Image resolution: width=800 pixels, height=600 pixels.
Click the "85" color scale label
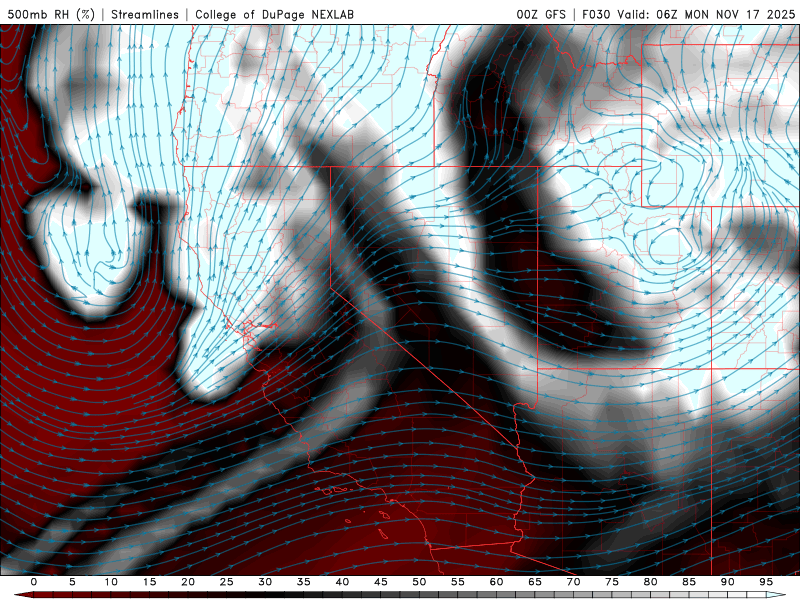(x=689, y=582)
